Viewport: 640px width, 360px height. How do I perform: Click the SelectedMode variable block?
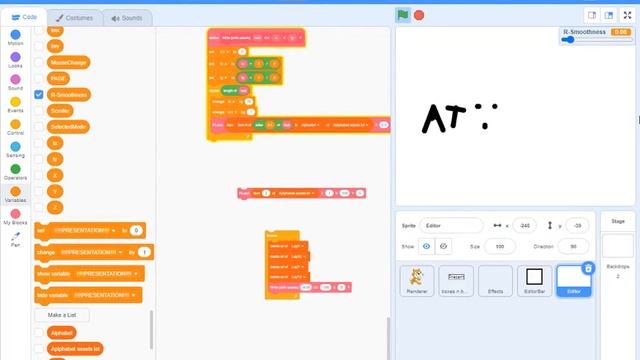[68, 127]
